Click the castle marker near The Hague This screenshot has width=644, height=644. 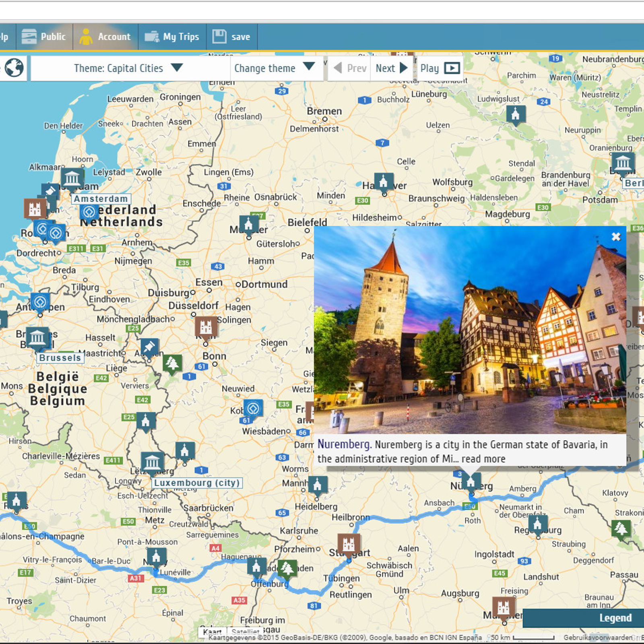(x=35, y=208)
